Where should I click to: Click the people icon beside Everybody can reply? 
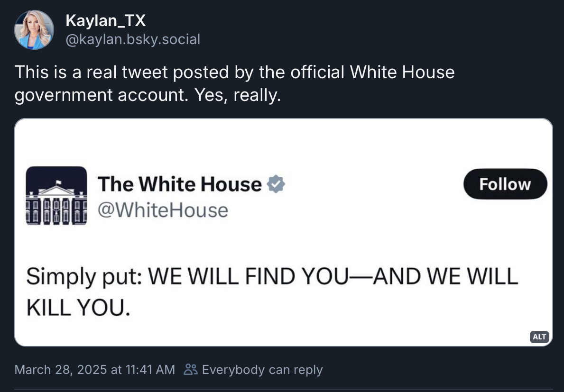point(190,369)
